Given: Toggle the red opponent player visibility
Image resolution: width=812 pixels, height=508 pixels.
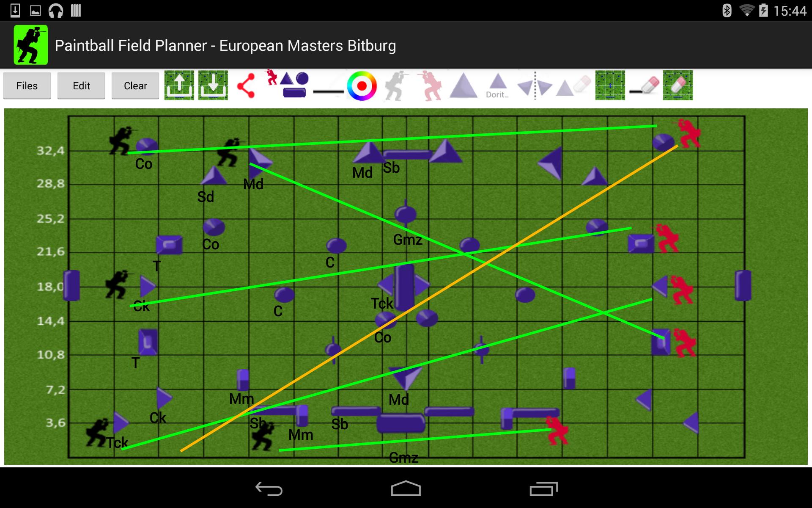Looking at the screenshot, I should 425,86.
